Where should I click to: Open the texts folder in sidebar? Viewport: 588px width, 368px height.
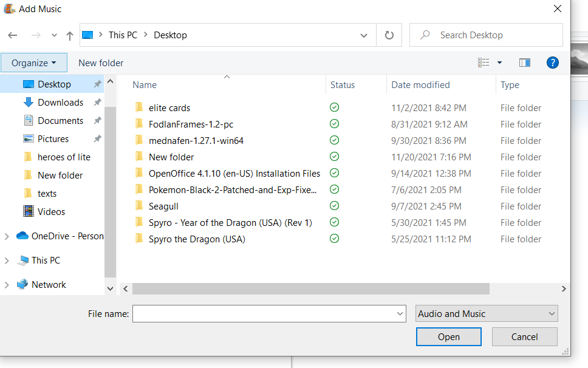point(52,193)
